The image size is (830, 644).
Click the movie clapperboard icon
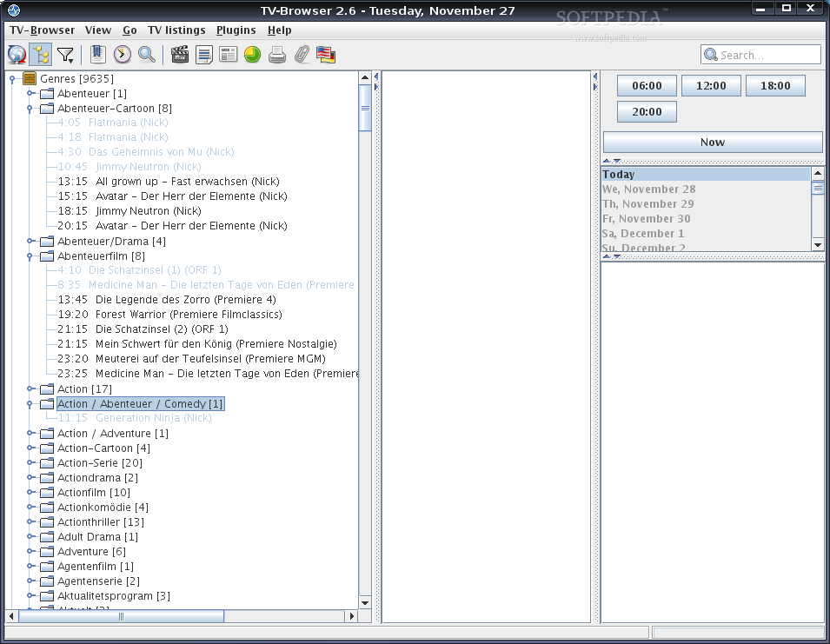coord(179,55)
